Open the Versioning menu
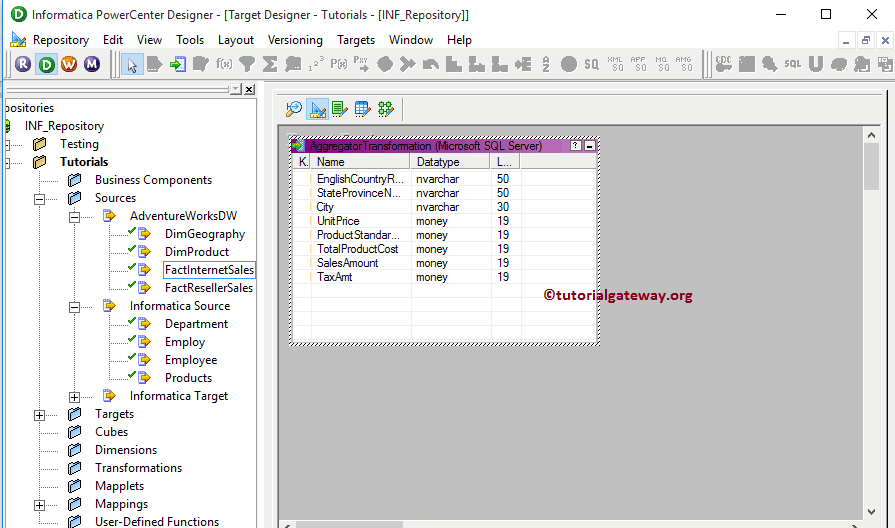 pos(295,40)
